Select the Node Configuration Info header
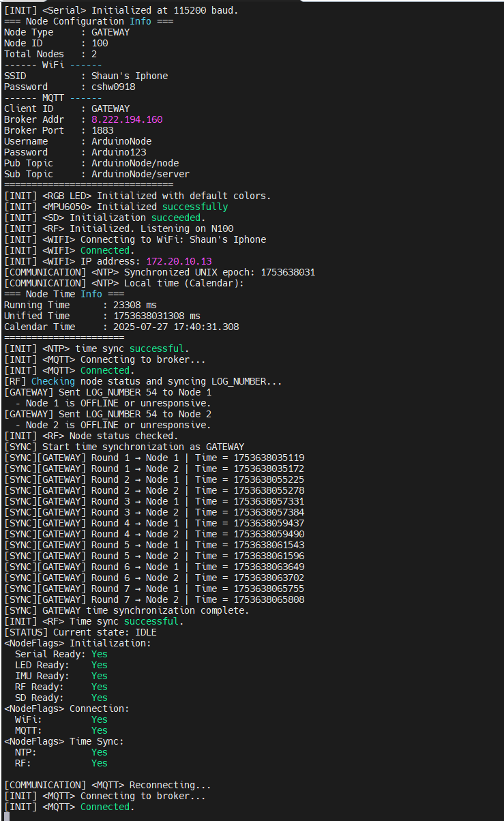This screenshot has width=504, height=821. (x=89, y=21)
